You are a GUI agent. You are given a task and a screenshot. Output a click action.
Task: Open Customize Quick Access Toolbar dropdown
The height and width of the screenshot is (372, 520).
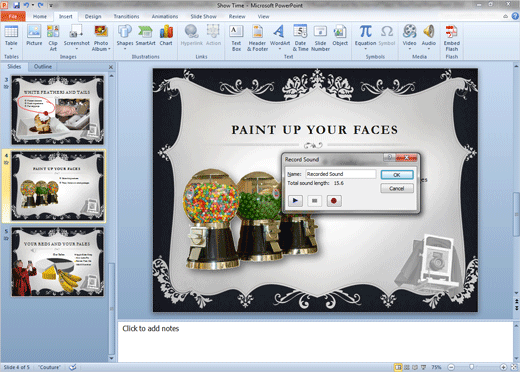pos(51,5)
